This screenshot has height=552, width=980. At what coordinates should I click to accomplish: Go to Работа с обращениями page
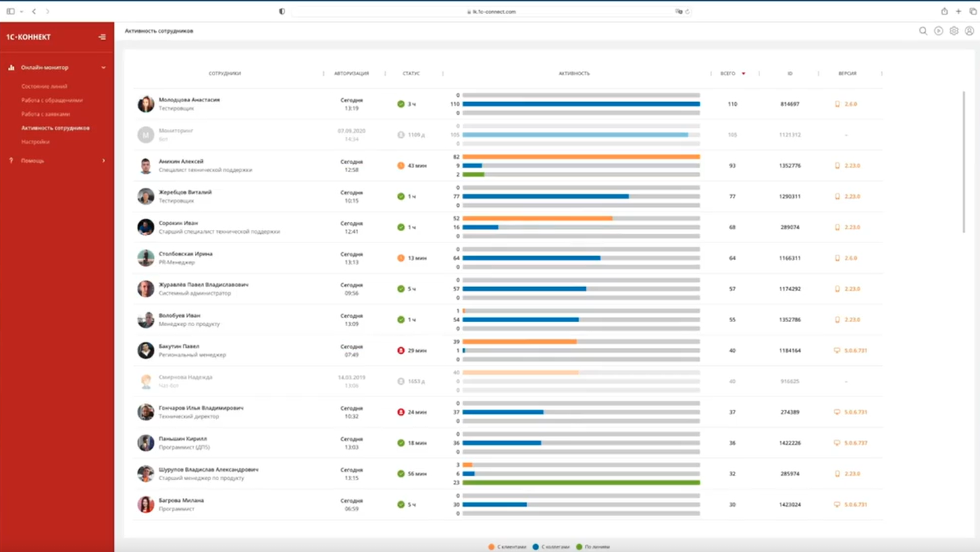[51, 100]
